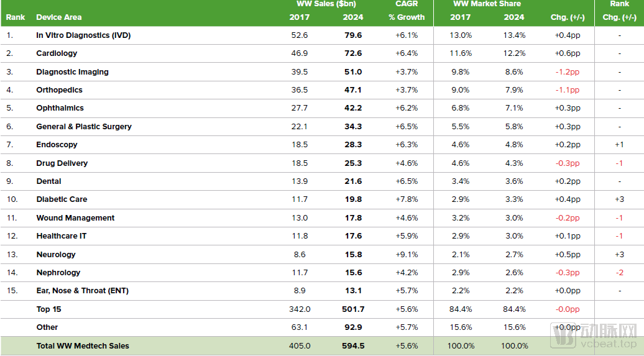Select the In Vitro Diagnostics (IVD) row label

[83, 35]
